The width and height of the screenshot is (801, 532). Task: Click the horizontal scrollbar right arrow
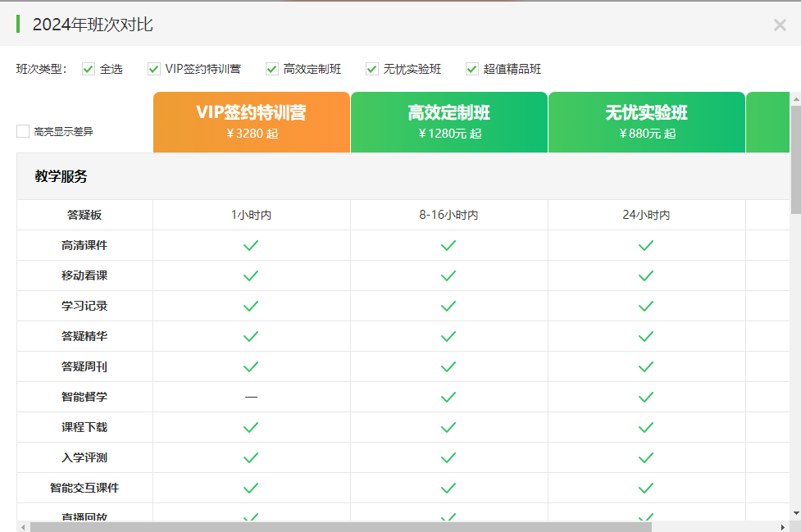(x=785, y=527)
